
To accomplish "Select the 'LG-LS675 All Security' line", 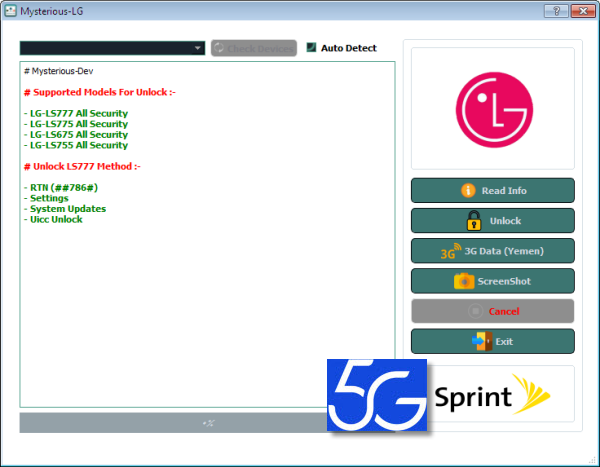I will [76, 135].
